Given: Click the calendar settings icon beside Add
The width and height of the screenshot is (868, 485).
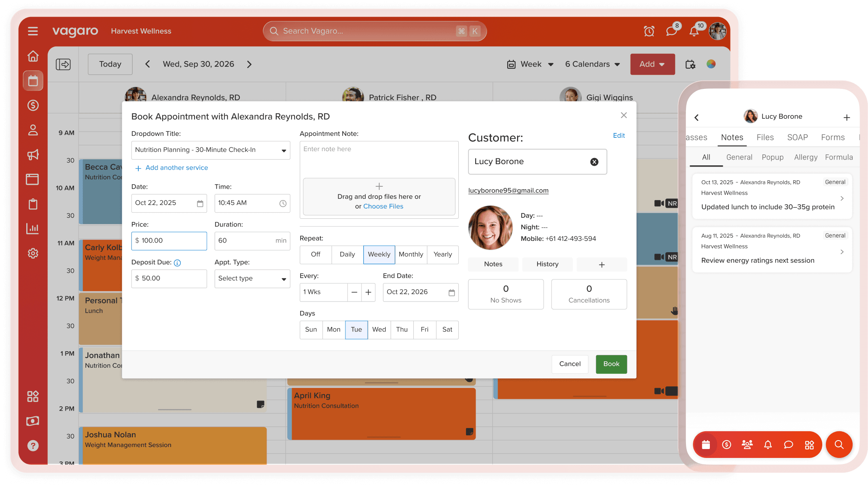Looking at the screenshot, I should [x=690, y=64].
